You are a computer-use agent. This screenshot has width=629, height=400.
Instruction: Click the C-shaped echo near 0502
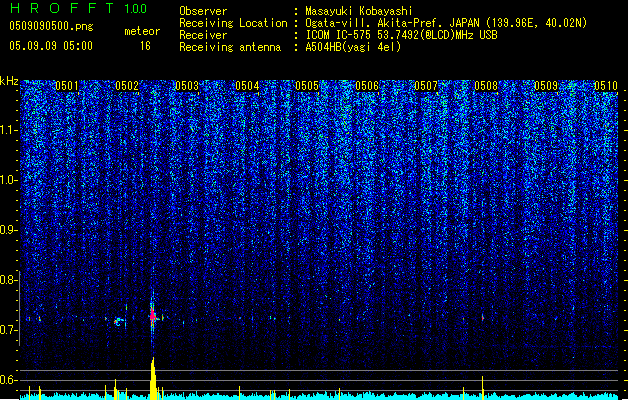point(117,322)
